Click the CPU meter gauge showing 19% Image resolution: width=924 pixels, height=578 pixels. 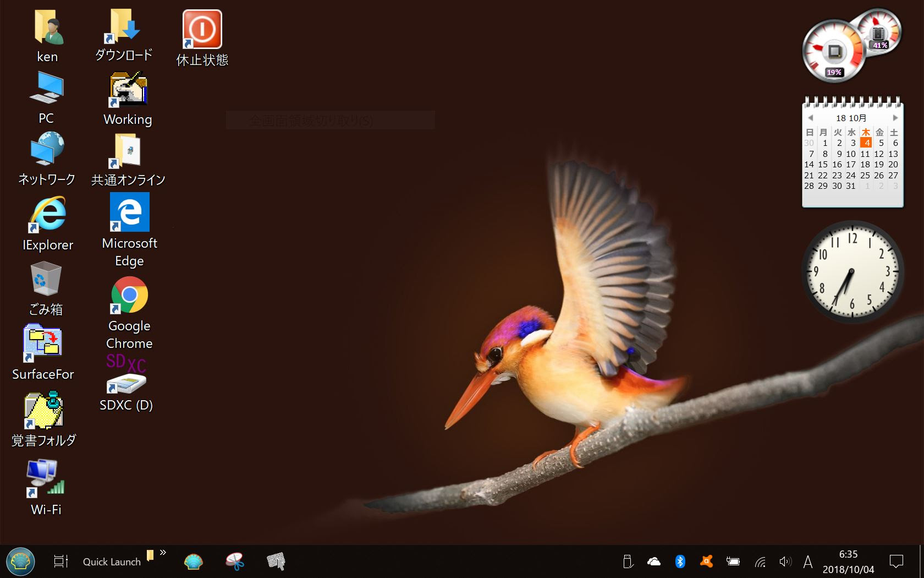pos(834,52)
